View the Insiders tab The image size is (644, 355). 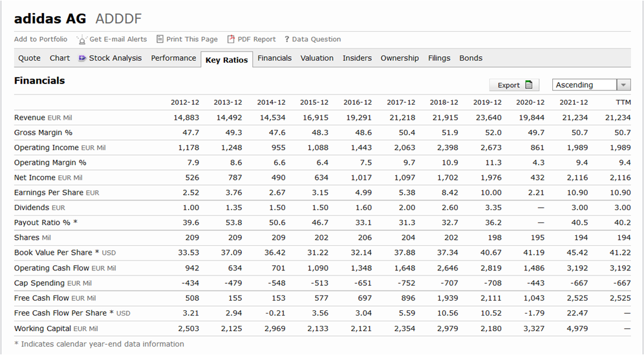click(x=357, y=58)
